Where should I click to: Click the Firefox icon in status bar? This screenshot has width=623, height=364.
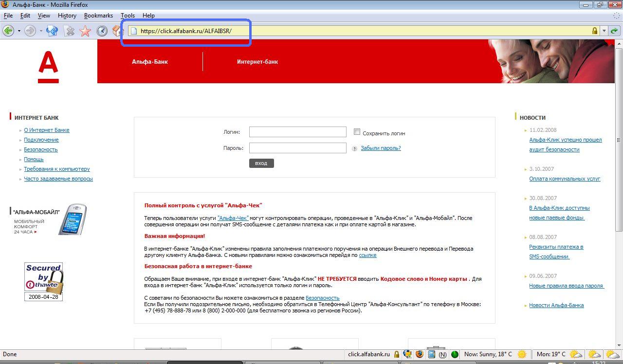(420, 354)
